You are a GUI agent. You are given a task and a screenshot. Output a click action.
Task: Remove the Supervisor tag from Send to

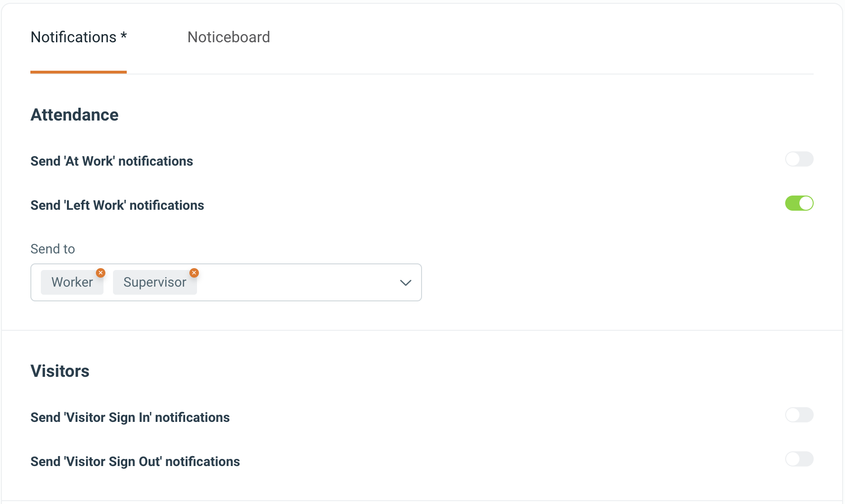[x=194, y=273]
